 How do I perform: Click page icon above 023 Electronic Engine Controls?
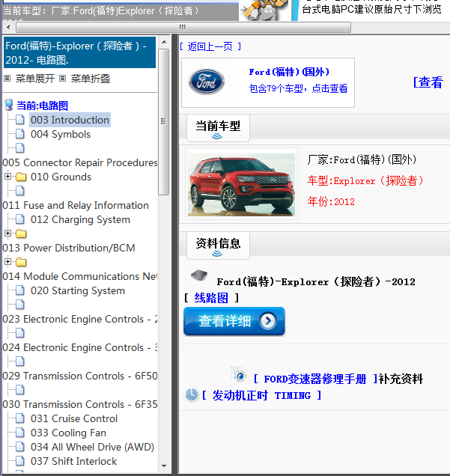(20, 305)
